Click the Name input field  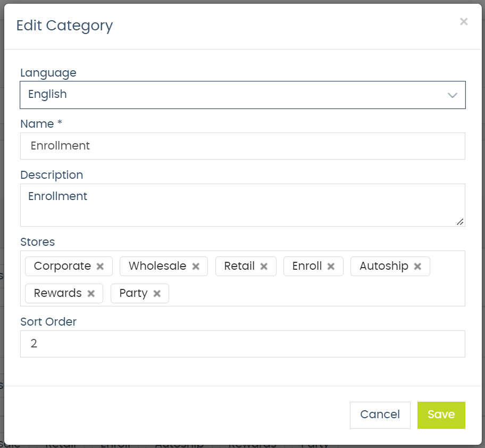tap(242, 146)
